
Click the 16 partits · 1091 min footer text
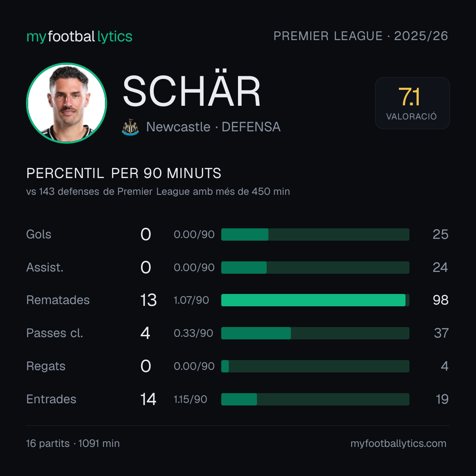tap(73, 443)
